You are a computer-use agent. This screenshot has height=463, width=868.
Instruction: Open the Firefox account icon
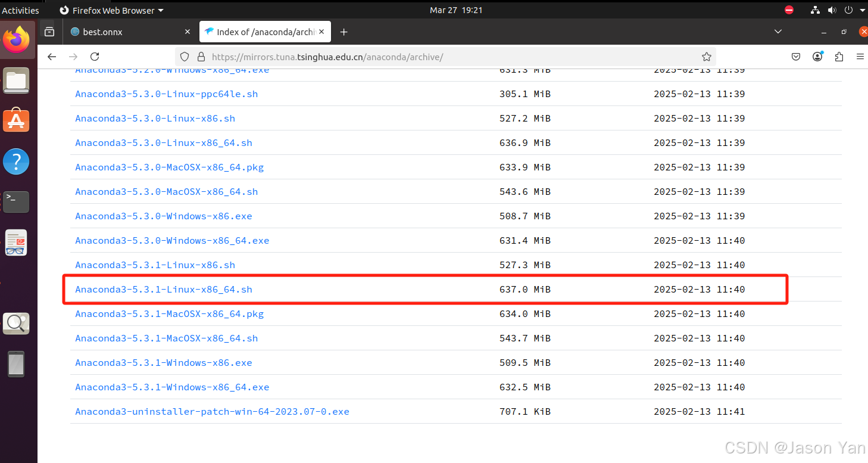(x=817, y=57)
